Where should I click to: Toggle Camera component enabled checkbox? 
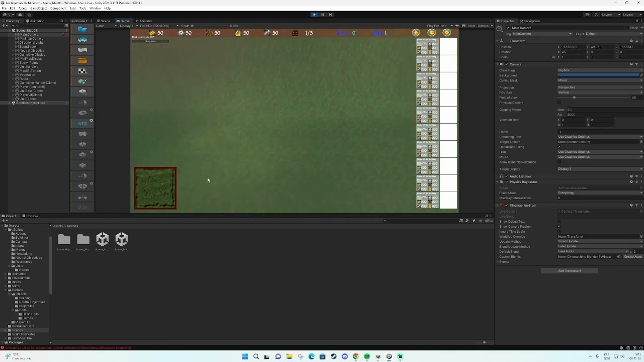tap(507, 64)
